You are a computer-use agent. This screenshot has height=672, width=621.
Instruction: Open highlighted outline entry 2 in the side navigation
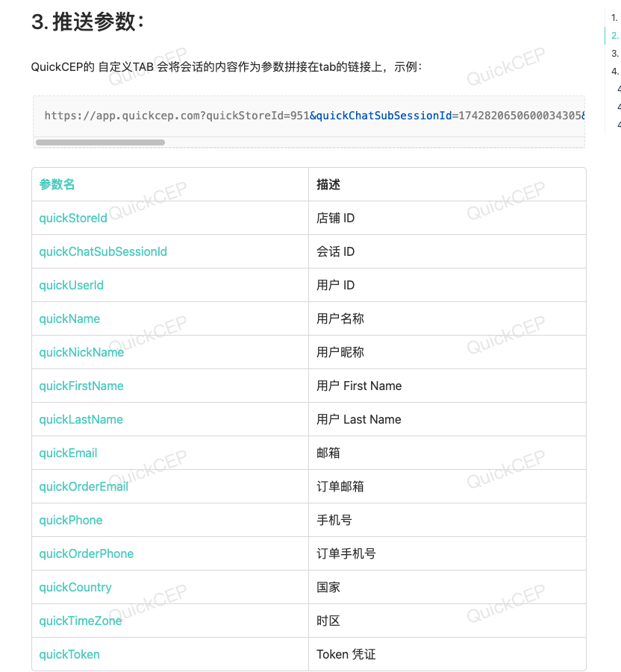(x=615, y=36)
